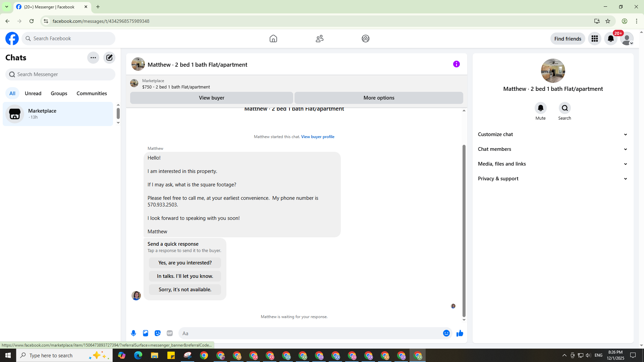
Task: Open the Marketplace chat in the list
Action: 58,114
